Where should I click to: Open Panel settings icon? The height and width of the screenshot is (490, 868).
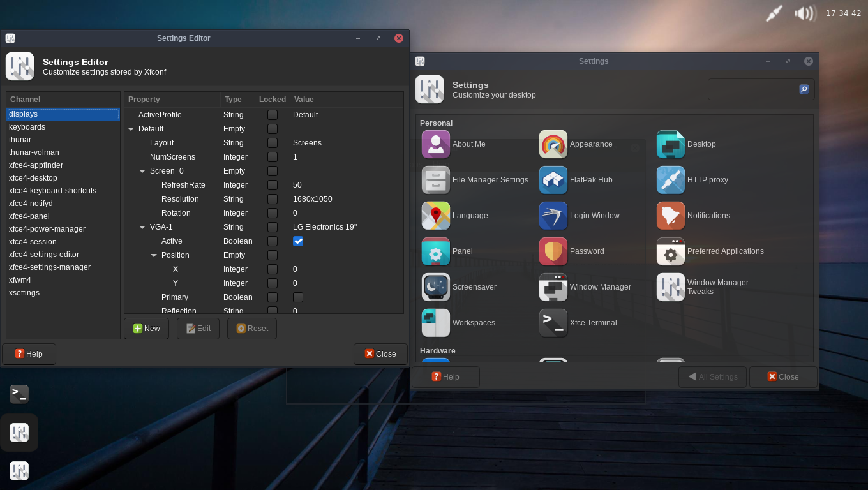(x=436, y=251)
